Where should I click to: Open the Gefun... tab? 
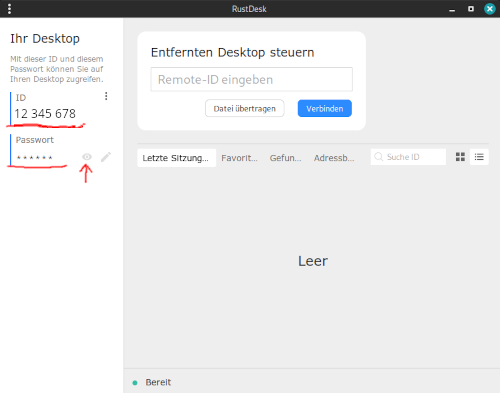point(286,158)
